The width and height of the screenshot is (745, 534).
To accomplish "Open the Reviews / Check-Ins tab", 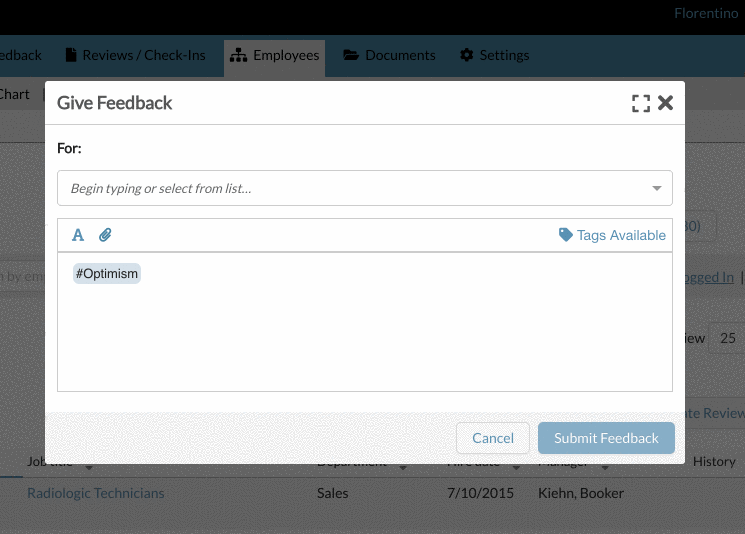I will [x=135, y=56].
